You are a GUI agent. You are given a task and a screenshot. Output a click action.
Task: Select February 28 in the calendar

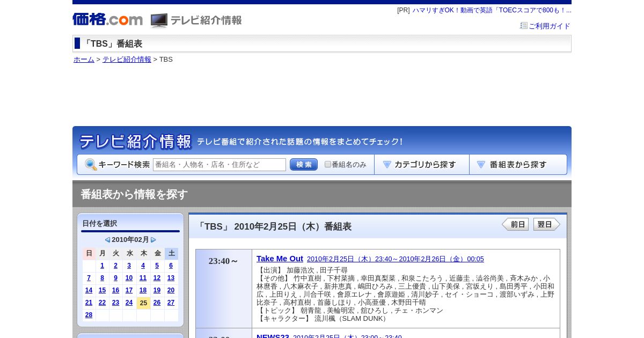(89, 315)
